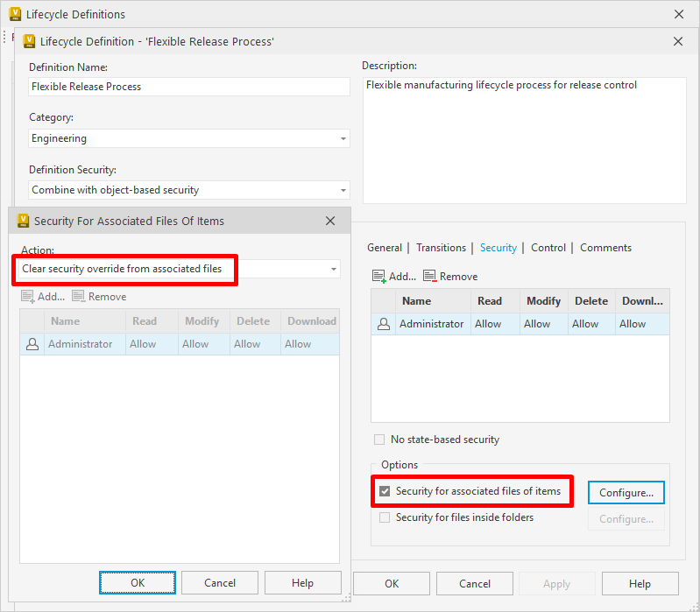Switch to the Transitions tab

tap(441, 248)
